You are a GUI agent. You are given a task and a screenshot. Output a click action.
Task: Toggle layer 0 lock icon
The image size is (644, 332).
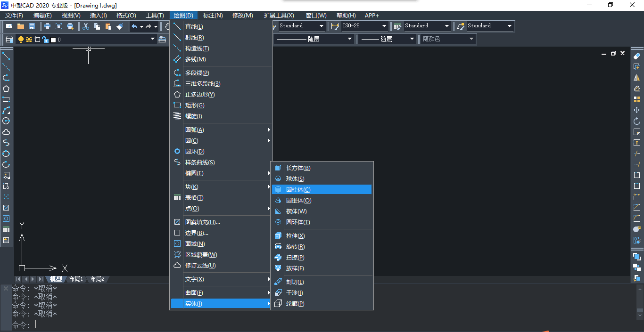[x=45, y=40]
